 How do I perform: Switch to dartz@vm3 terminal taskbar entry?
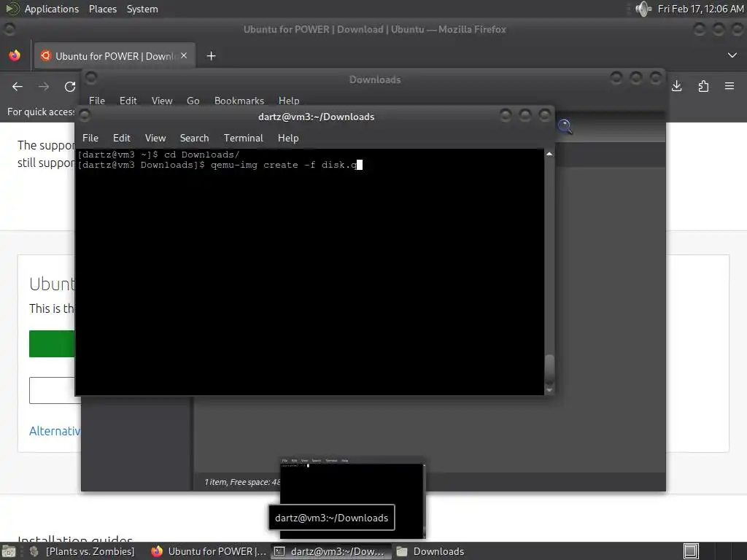(331, 551)
